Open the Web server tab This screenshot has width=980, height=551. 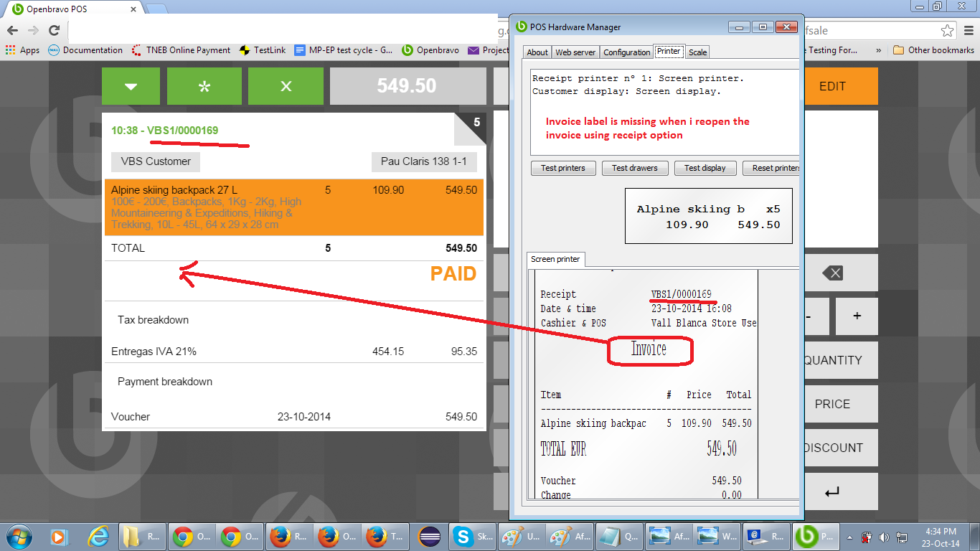[x=575, y=52]
